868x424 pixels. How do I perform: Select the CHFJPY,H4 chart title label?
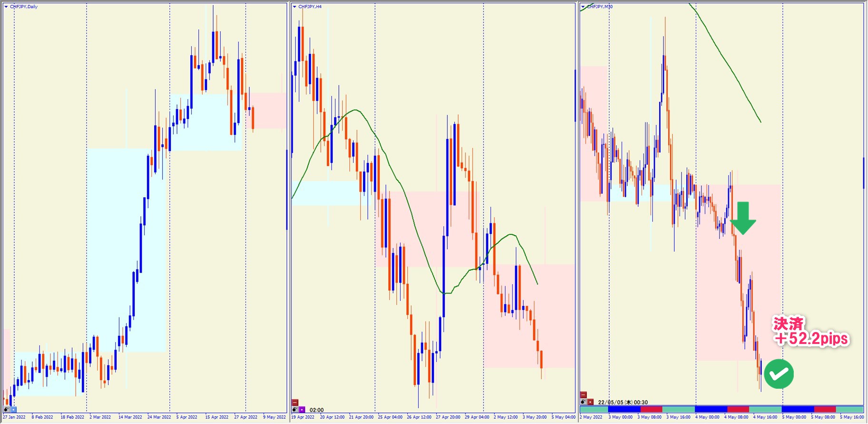310,7
